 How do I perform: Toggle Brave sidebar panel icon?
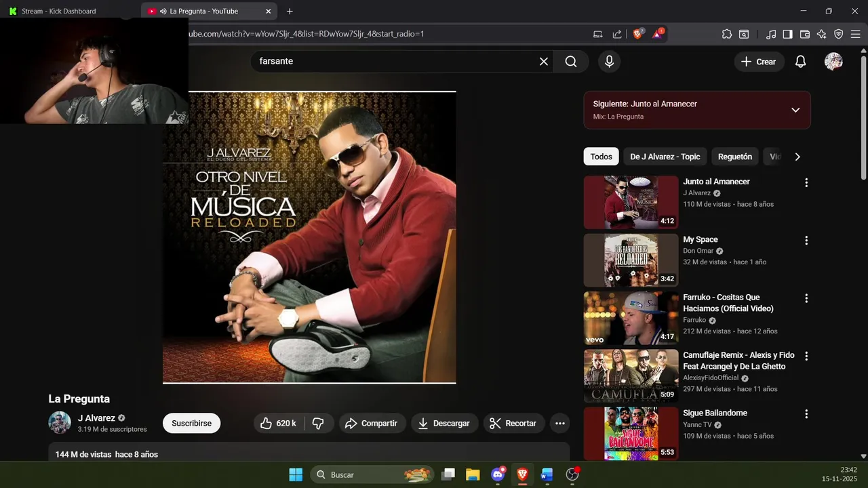coord(787,34)
